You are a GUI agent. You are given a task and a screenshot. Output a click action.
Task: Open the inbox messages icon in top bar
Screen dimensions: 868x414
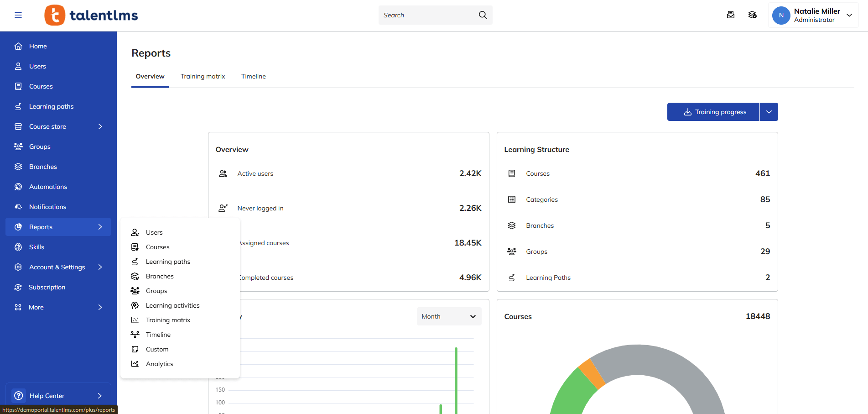[731, 15]
